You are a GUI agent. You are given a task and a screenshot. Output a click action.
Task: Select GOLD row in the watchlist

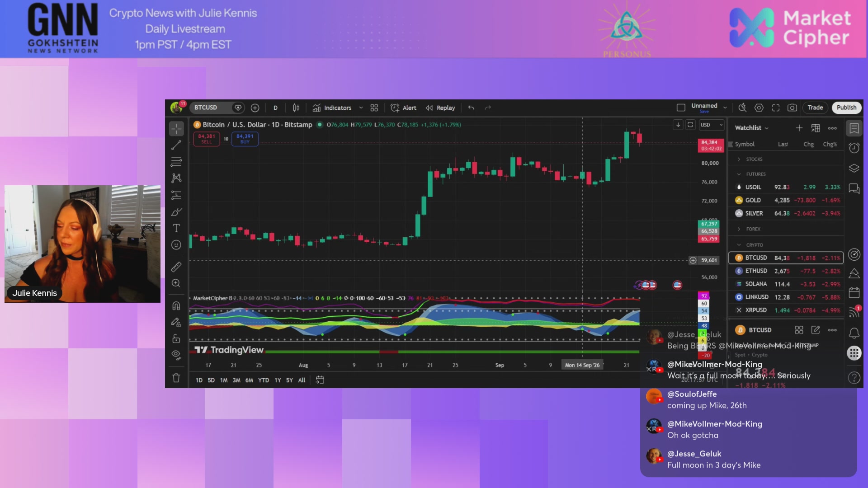click(x=786, y=200)
